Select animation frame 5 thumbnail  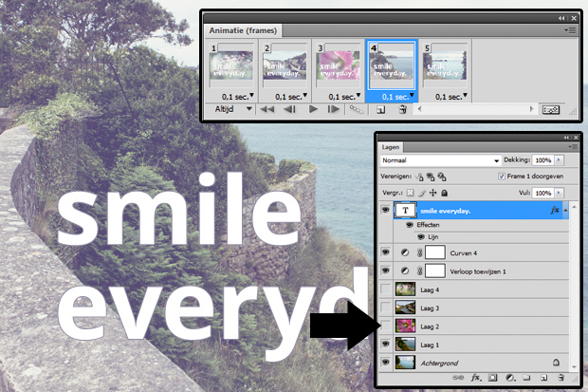click(x=445, y=65)
